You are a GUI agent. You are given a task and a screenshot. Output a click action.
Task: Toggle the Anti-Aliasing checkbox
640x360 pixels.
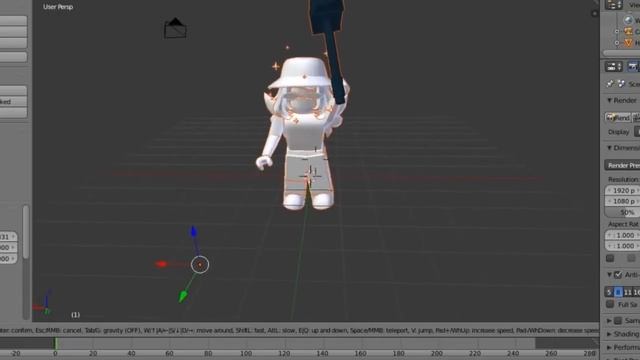coord(618,275)
